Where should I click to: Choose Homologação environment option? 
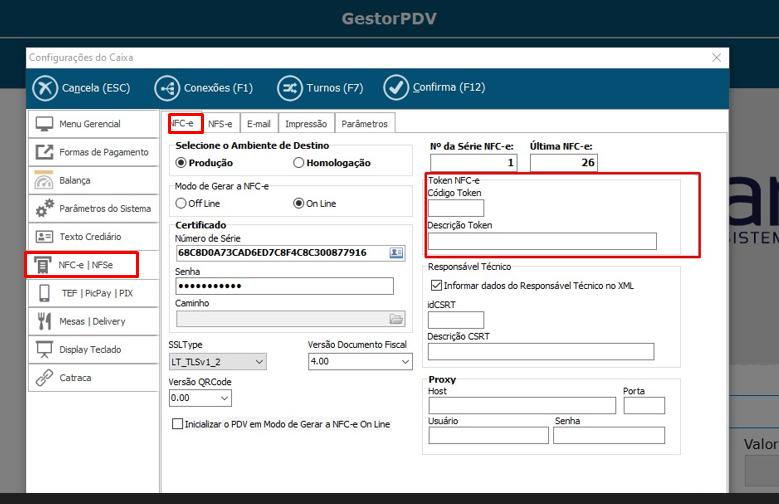[299, 163]
